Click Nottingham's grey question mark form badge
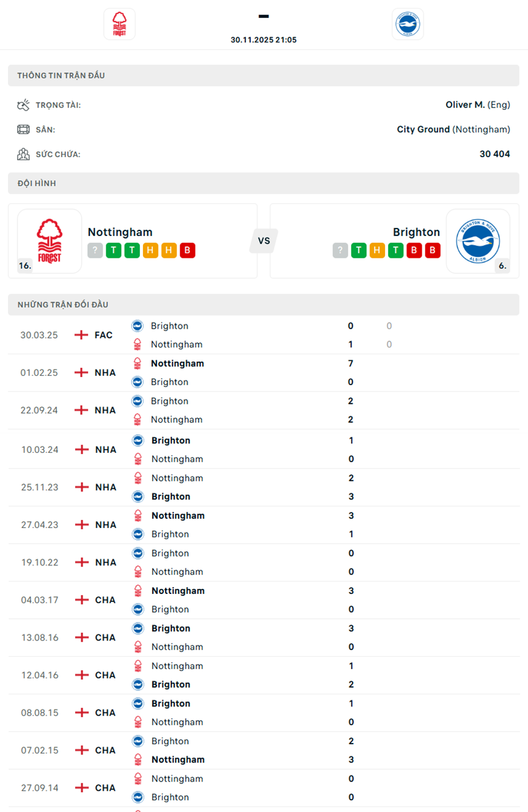 [95, 250]
